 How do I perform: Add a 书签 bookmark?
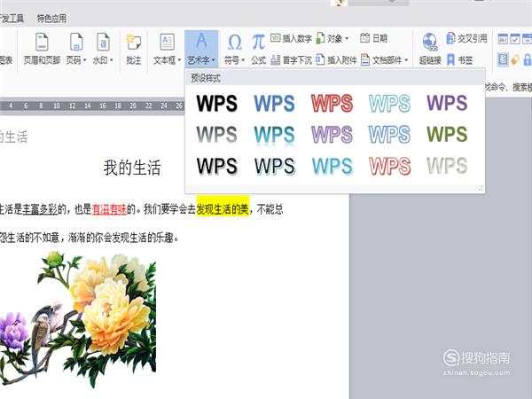[x=459, y=60]
